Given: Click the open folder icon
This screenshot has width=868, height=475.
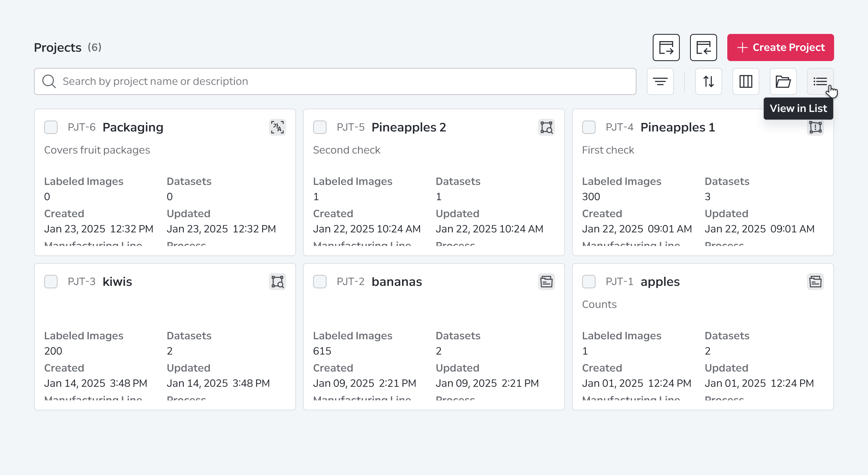Looking at the screenshot, I should 783,82.
